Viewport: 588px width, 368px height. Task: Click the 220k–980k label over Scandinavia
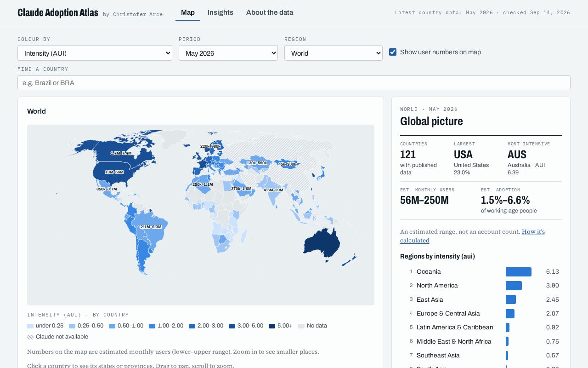[210, 146]
